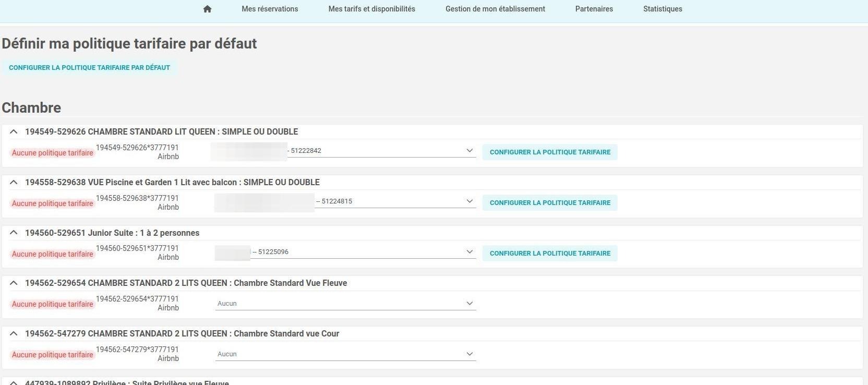Viewport: 868px width, 385px height.
Task: Configure tarif policy for VUE Piscine et Garden
Action: (550, 203)
